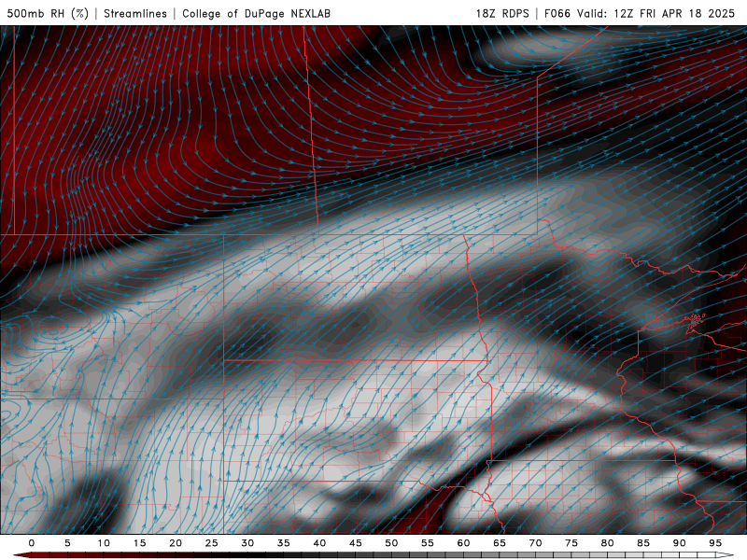Click the '15' label on the color scale
Screen dimensions: 747x560
click(139, 543)
